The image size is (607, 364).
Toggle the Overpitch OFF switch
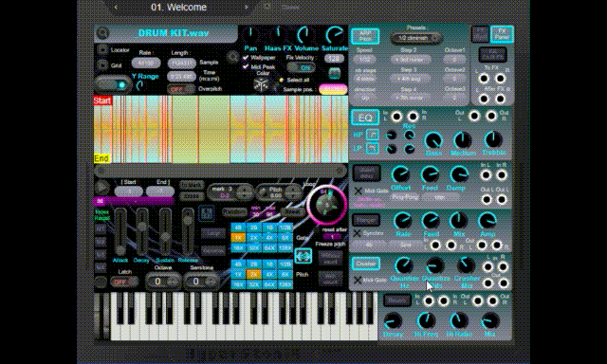point(181,89)
